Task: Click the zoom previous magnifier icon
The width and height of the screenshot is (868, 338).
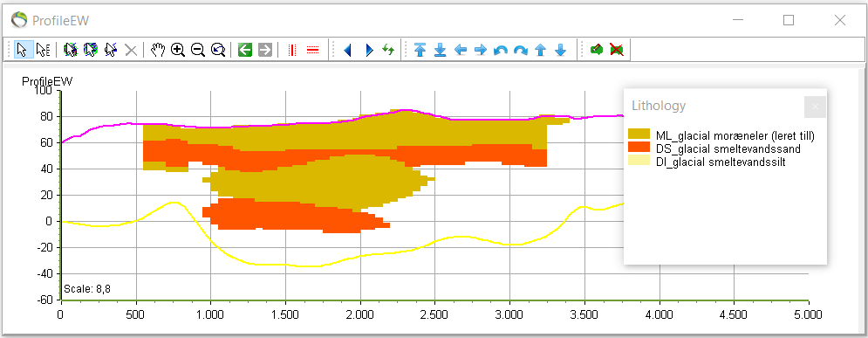Action: pos(218,50)
